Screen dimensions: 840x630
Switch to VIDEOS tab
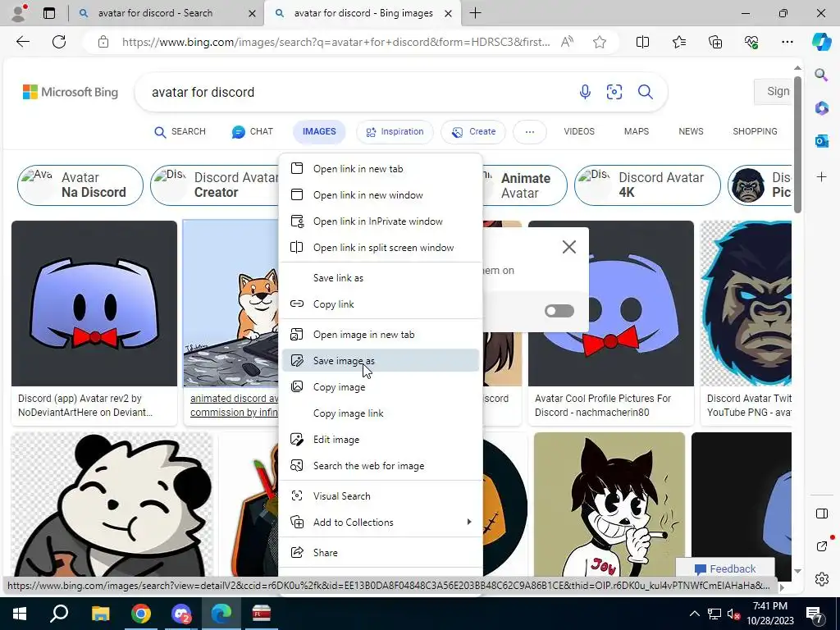click(x=579, y=132)
